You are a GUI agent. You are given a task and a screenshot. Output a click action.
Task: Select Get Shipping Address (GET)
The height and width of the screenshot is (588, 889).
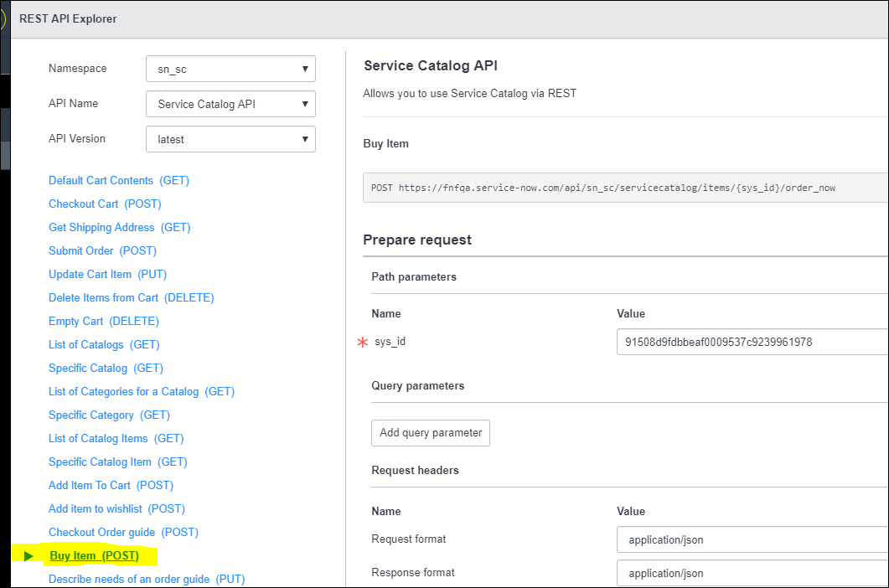[119, 228]
